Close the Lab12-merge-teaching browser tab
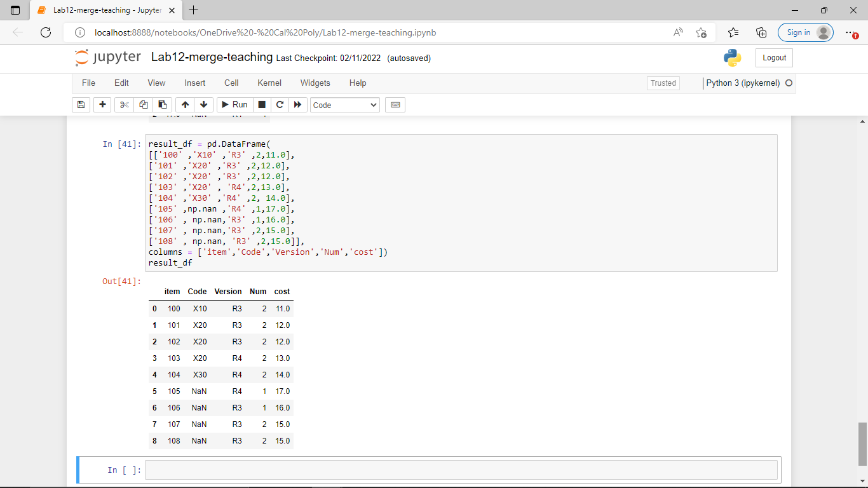The width and height of the screenshot is (868, 488). 172,10
